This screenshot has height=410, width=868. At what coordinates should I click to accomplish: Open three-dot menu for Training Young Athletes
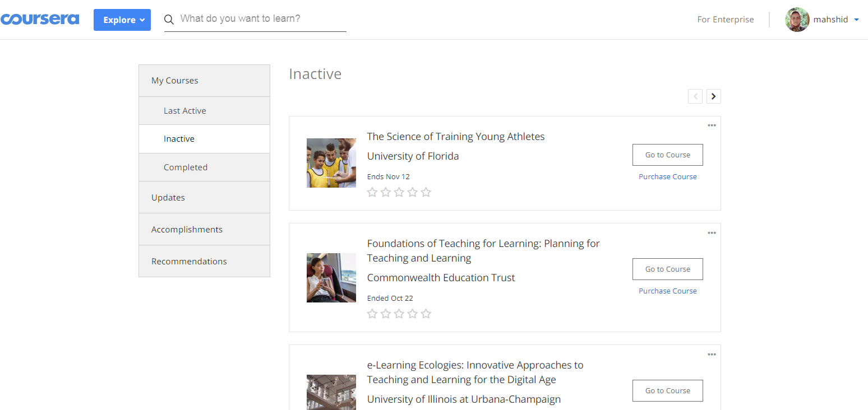tap(712, 125)
